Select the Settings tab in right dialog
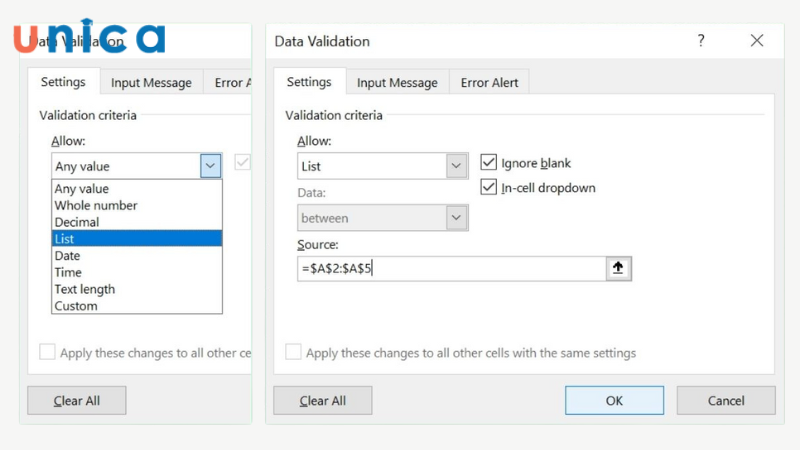Viewport: 800px width, 450px height. tap(309, 82)
